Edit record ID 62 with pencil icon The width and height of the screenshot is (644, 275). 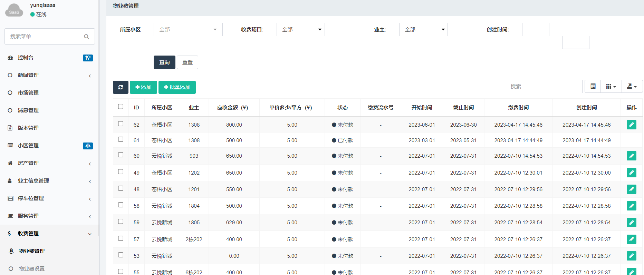point(632,125)
